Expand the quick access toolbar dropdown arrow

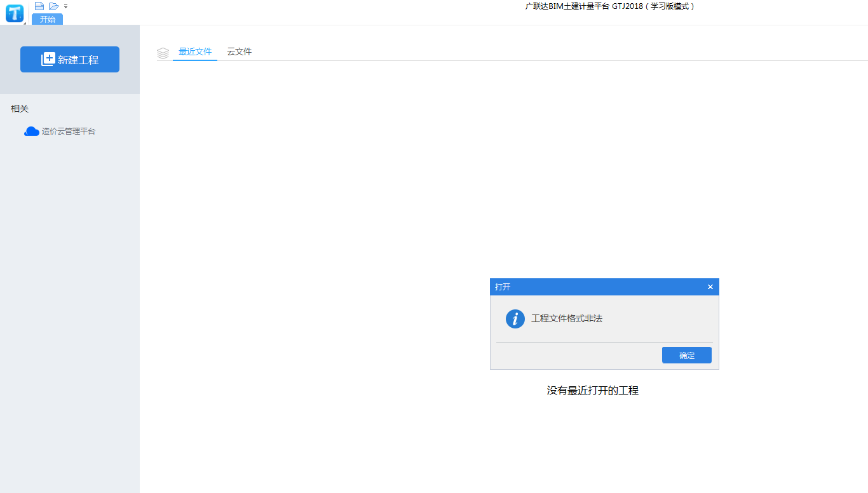point(66,6)
